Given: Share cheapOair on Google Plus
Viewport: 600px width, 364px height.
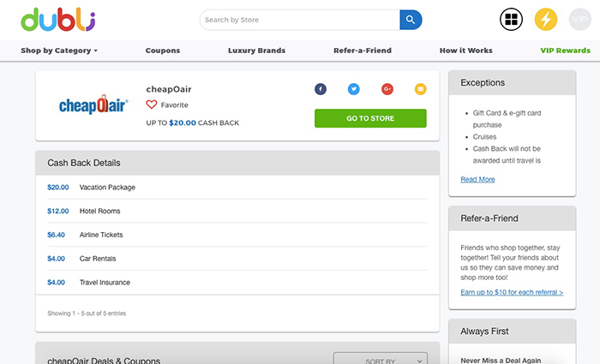Looking at the screenshot, I should 387,89.
